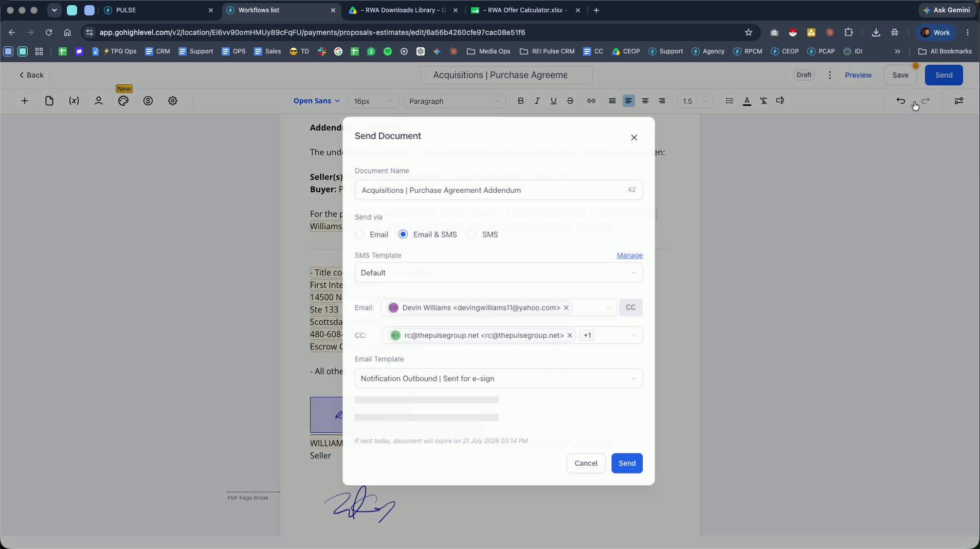Open the Email Template dropdown

click(498, 378)
